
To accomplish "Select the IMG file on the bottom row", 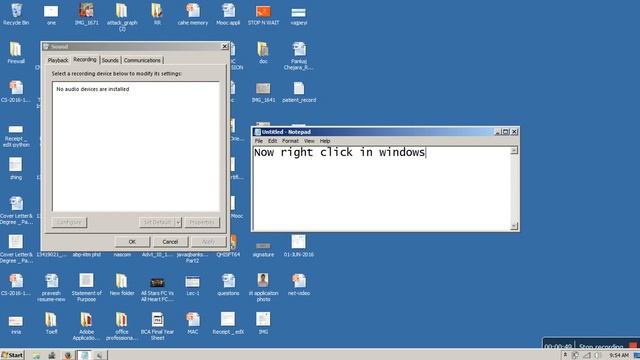I will pos(263,323).
